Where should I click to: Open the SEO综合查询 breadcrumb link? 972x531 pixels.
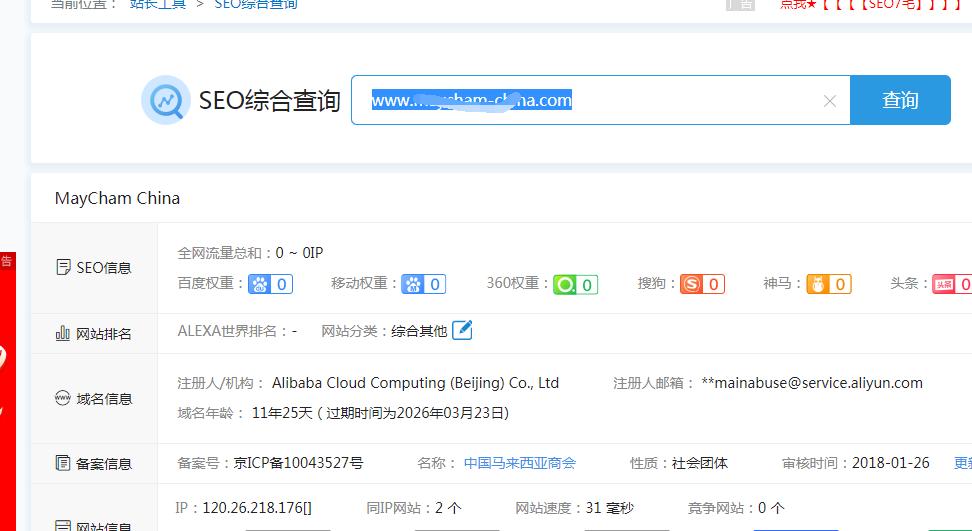tap(256, 4)
